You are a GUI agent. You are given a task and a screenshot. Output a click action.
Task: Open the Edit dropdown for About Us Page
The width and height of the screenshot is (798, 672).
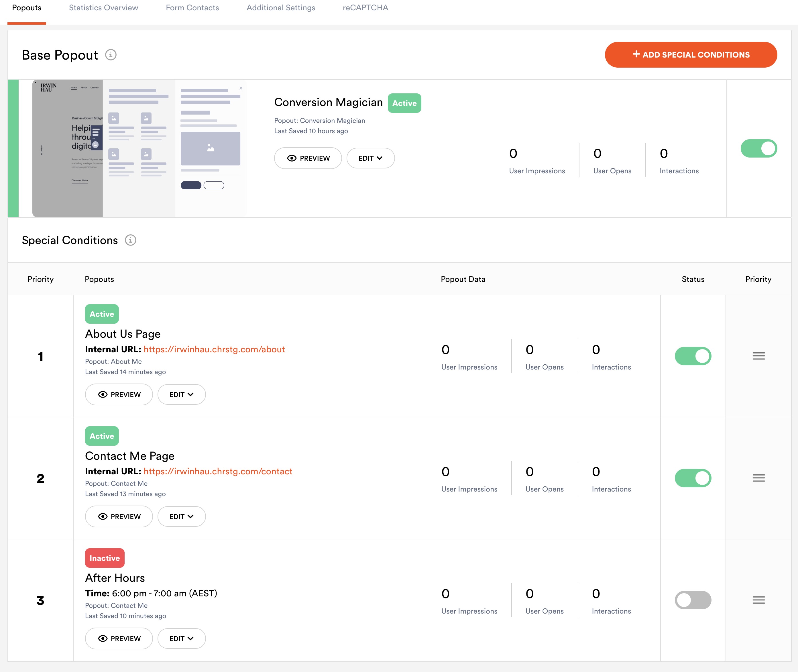[x=181, y=395]
